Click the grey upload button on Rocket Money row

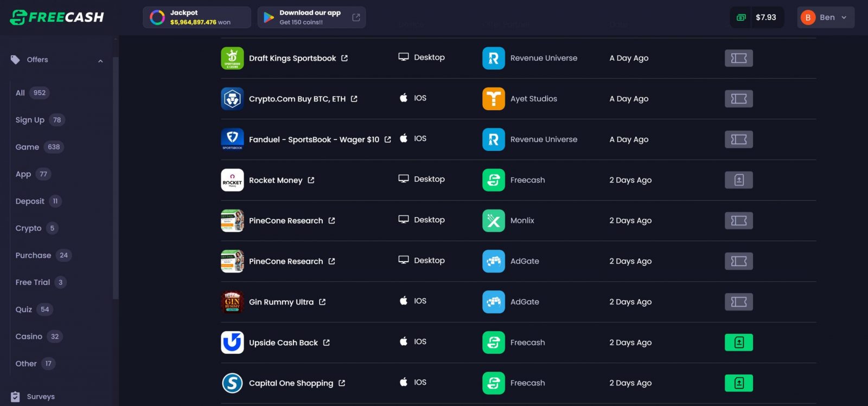click(x=739, y=180)
